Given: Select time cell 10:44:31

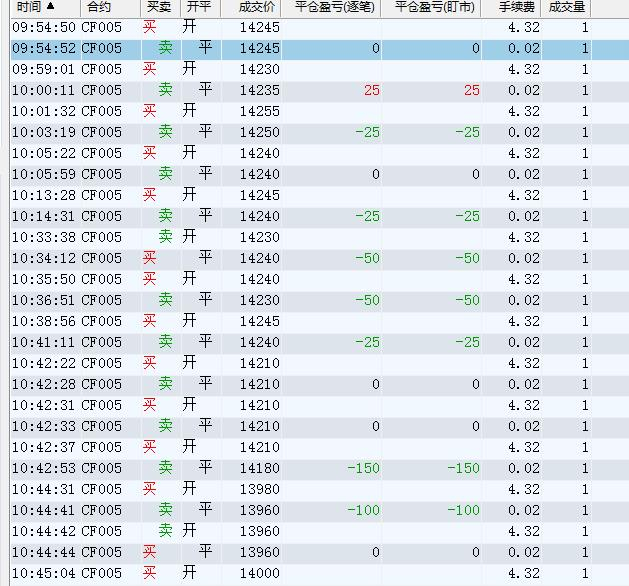Looking at the screenshot, I should pyautogui.click(x=44, y=489).
